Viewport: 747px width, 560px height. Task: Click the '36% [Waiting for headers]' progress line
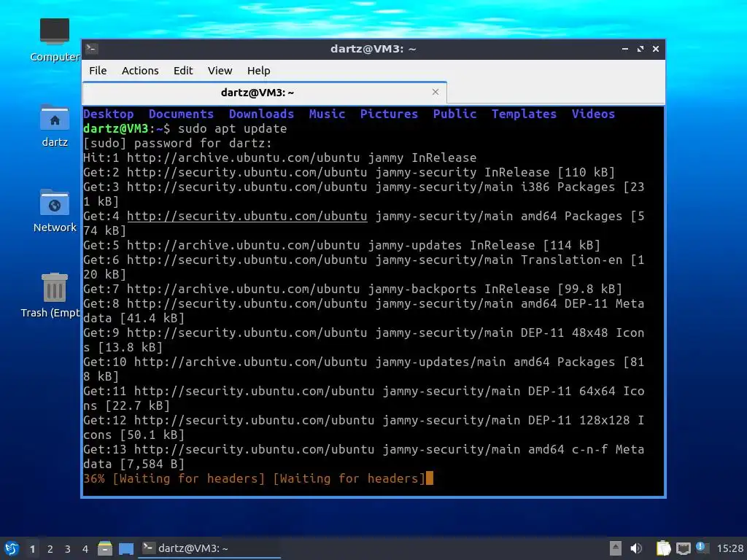click(x=254, y=478)
